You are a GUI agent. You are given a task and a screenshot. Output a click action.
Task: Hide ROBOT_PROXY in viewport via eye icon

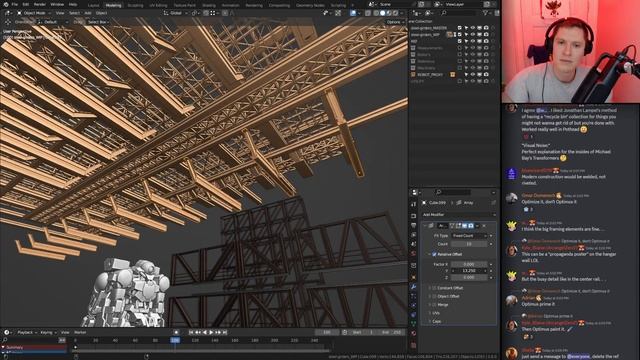pos(473,75)
